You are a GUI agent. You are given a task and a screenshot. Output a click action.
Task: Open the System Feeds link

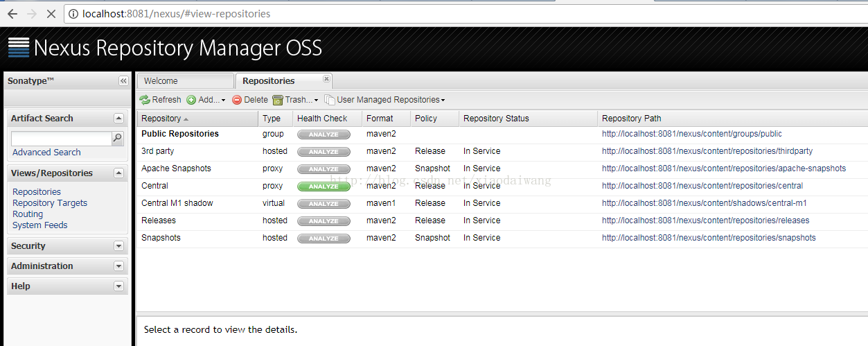click(40, 225)
